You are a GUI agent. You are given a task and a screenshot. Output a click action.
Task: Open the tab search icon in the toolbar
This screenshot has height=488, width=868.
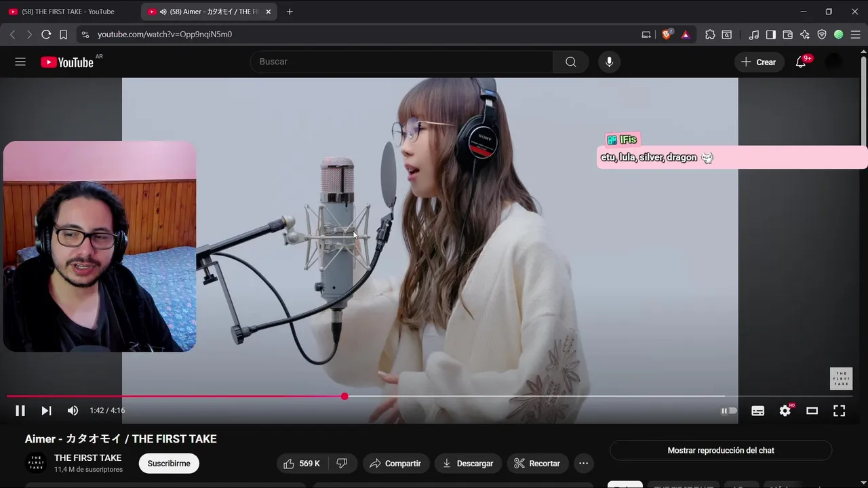[x=727, y=34]
